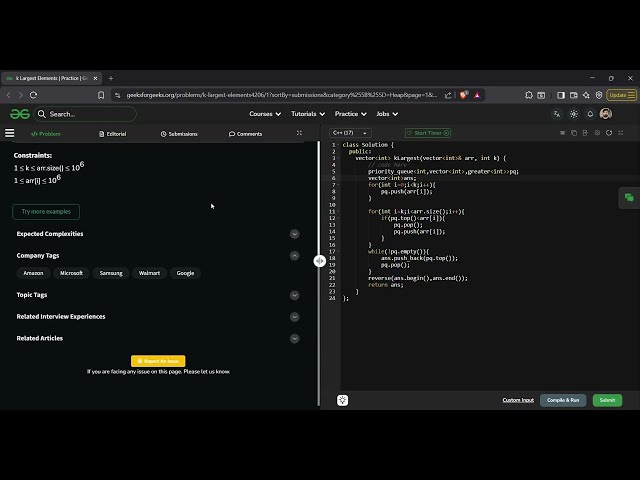The height and width of the screenshot is (480, 640).
Task: Open the green chat bubble widget
Action: point(629,198)
